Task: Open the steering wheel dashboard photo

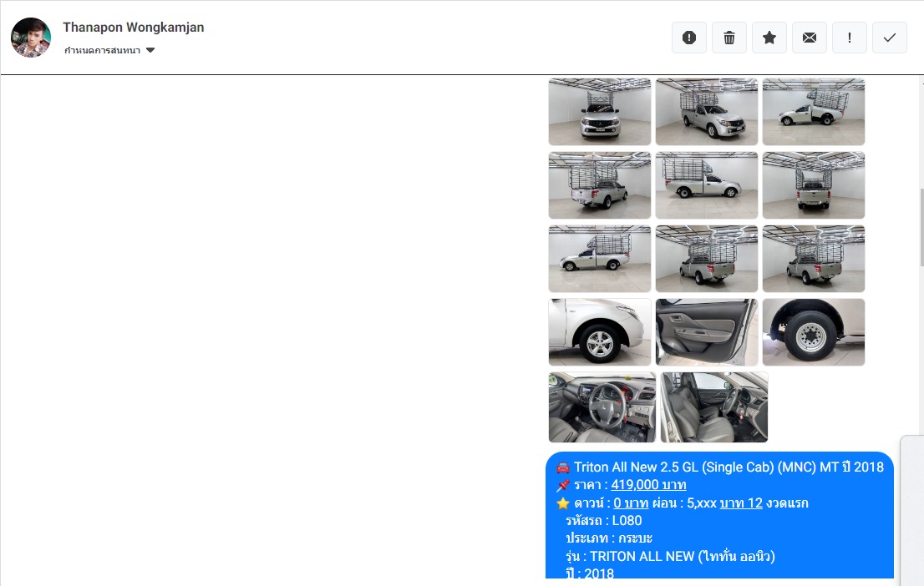Action: tap(602, 407)
